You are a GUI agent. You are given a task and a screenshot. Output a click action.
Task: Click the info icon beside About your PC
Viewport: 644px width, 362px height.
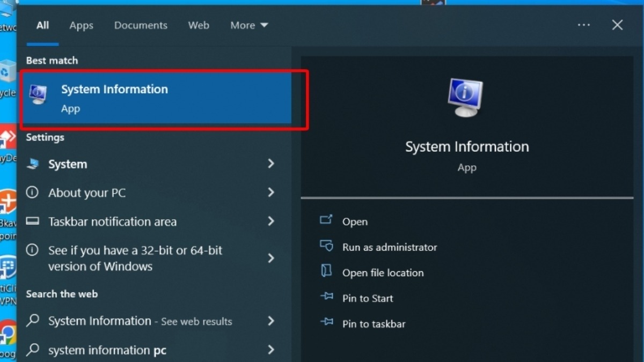click(32, 192)
